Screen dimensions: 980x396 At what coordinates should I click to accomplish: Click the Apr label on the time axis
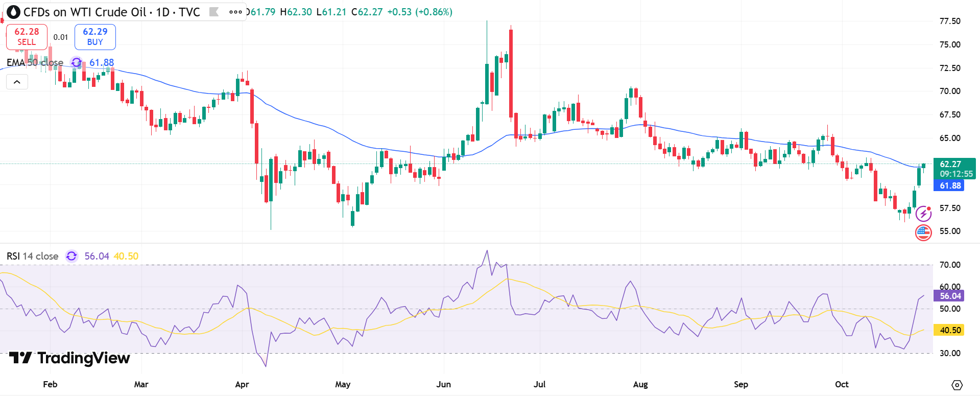click(242, 384)
